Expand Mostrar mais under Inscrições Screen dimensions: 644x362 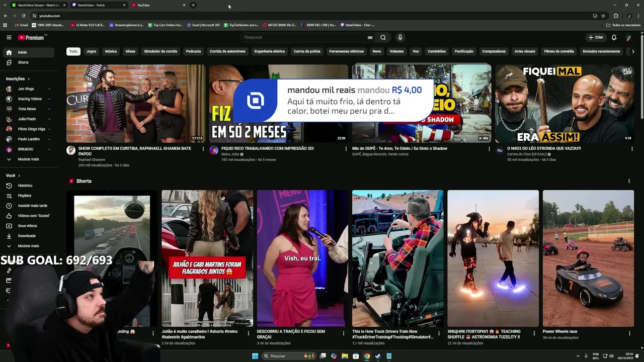(x=29, y=159)
